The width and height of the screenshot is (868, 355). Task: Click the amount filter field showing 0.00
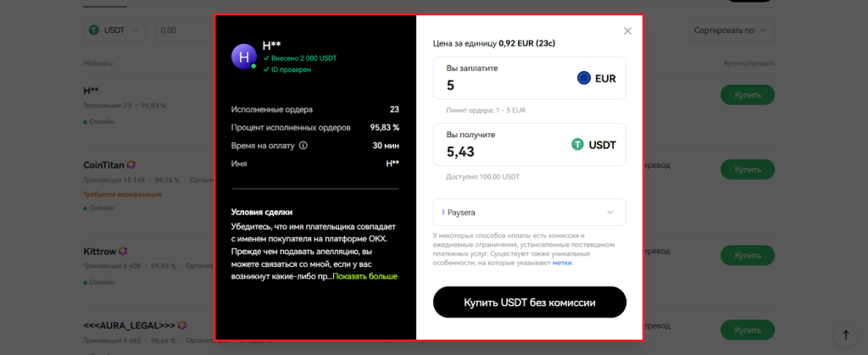tap(182, 30)
